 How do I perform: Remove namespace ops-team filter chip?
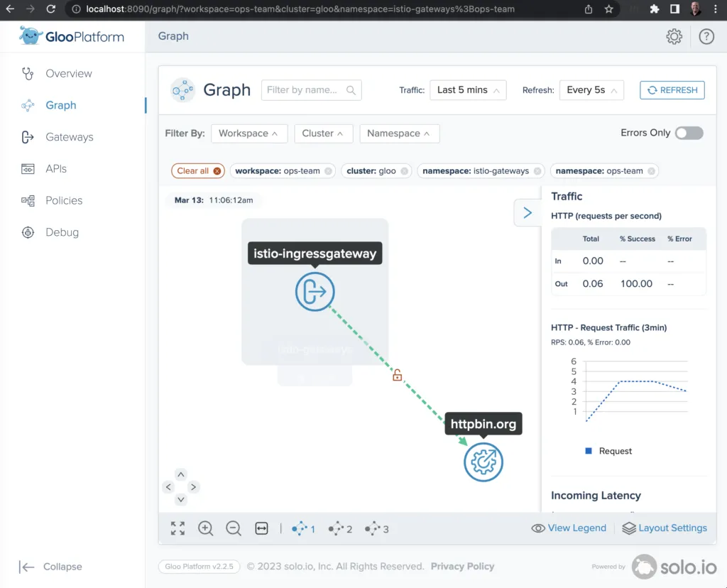coord(652,171)
